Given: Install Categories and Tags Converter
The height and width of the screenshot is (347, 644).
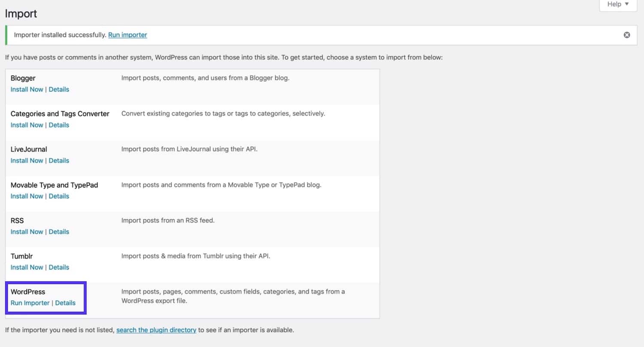Looking at the screenshot, I should 27,125.
